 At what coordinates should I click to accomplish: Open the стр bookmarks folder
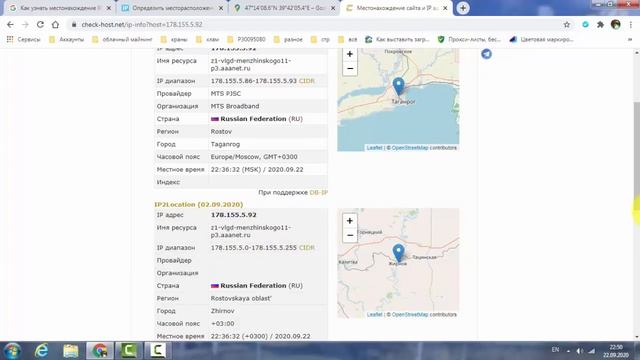coord(320,40)
